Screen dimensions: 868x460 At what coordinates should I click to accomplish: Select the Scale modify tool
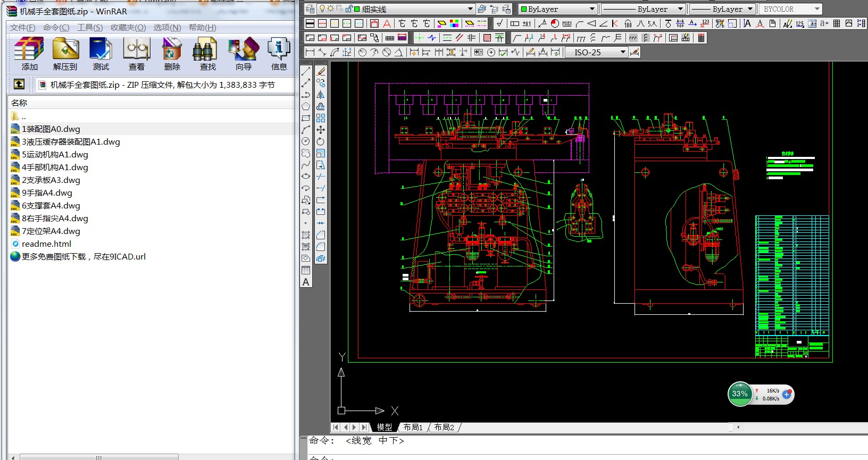321,153
